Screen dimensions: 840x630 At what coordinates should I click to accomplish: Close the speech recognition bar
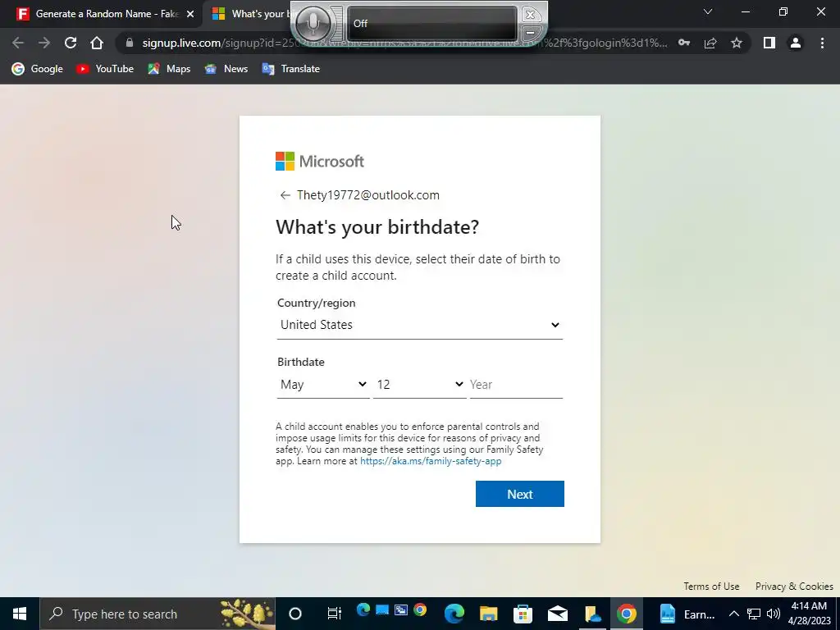pos(530,15)
